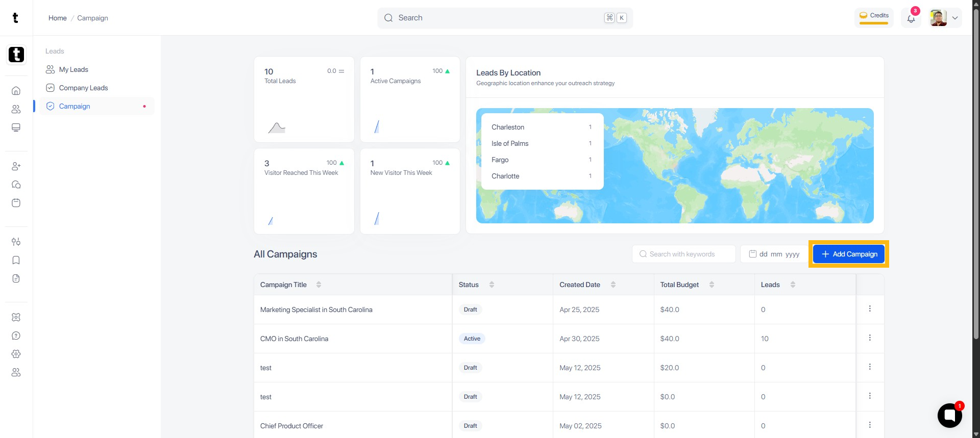Click the home icon in the left rail
The image size is (980, 438).
pos(16,91)
